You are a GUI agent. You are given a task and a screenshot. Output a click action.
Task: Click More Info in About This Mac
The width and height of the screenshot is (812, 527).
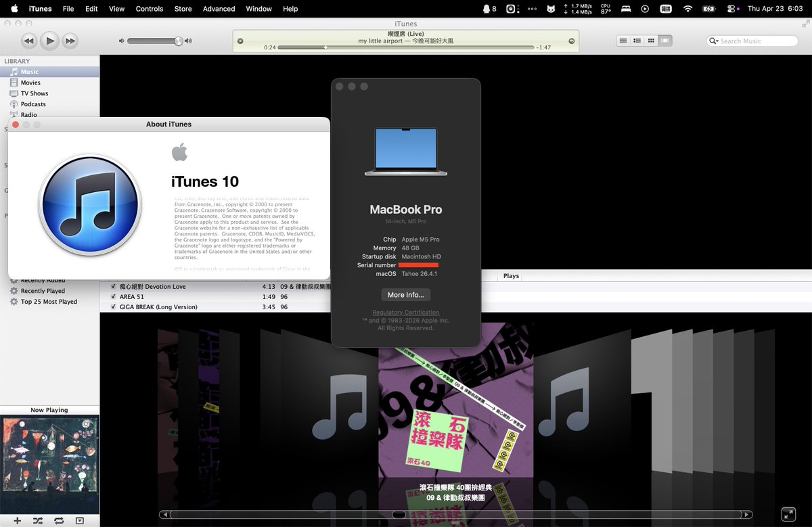pos(406,295)
